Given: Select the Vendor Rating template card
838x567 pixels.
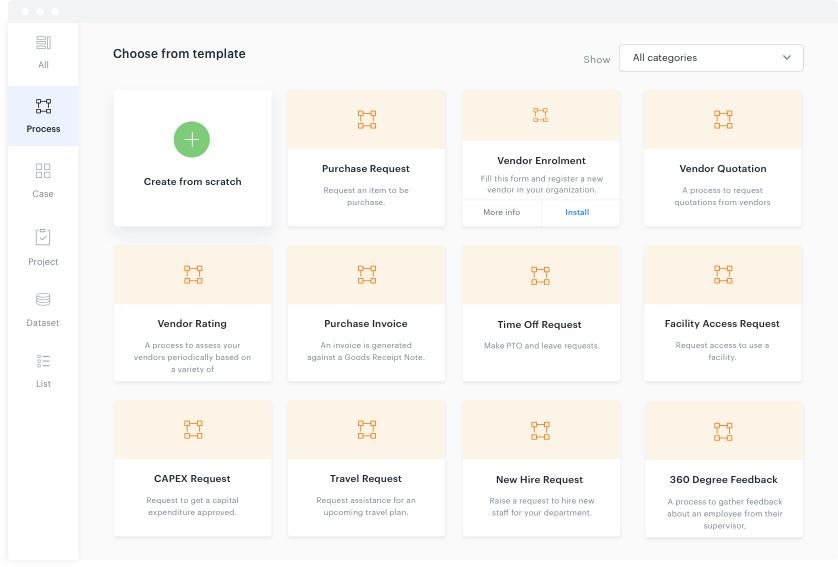Looking at the screenshot, I should (x=192, y=313).
